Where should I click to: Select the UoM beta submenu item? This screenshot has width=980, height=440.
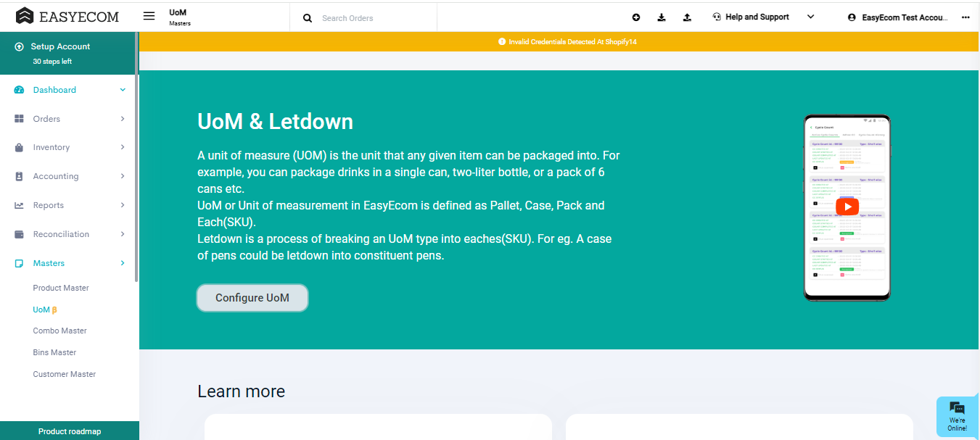coord(45,310)
